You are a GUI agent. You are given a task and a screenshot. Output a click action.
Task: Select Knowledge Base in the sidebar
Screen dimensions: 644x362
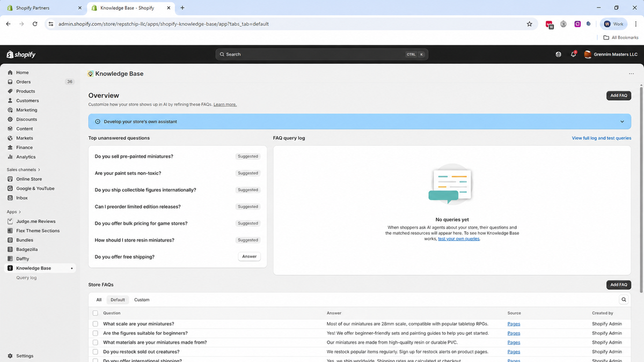[40, 268]
